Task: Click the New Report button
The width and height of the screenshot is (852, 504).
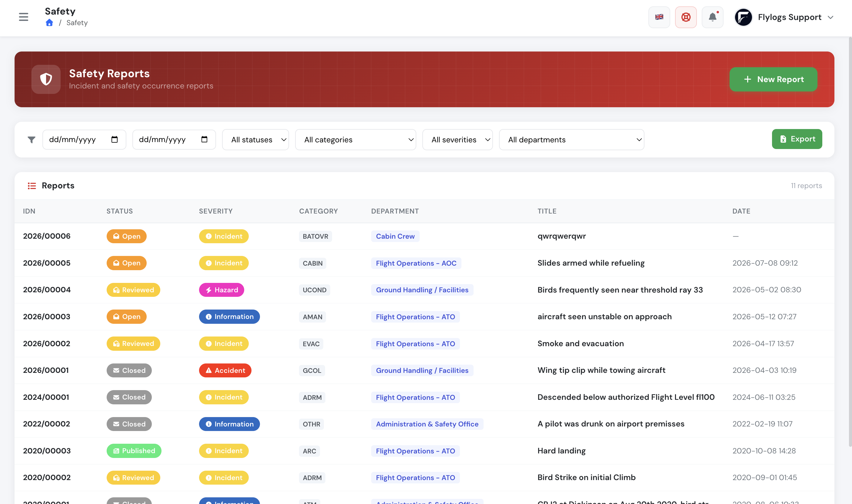Action: pyautogui.click(x=773, y=79)
